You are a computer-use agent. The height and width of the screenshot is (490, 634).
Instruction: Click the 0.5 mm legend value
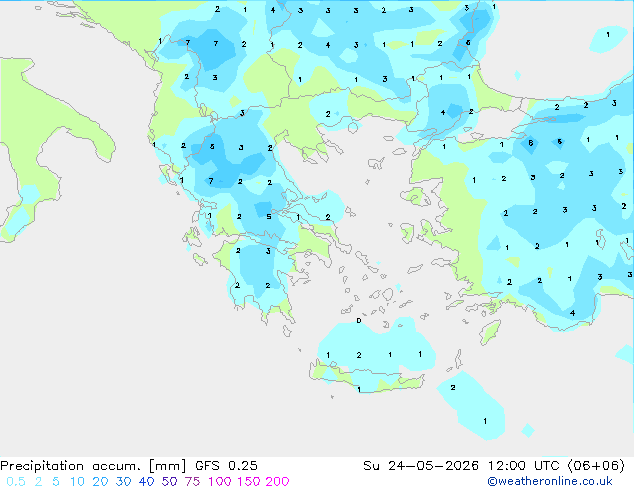pos(16,482)
